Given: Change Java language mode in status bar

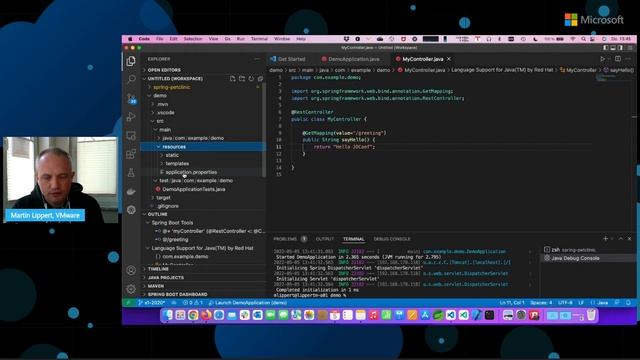Looking at the screenshot, I should coord(602,302).
